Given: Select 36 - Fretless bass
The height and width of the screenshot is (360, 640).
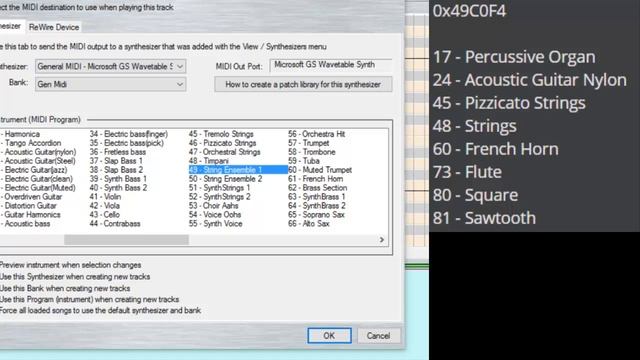Looking at the screenshot, I should coord(118,152).
